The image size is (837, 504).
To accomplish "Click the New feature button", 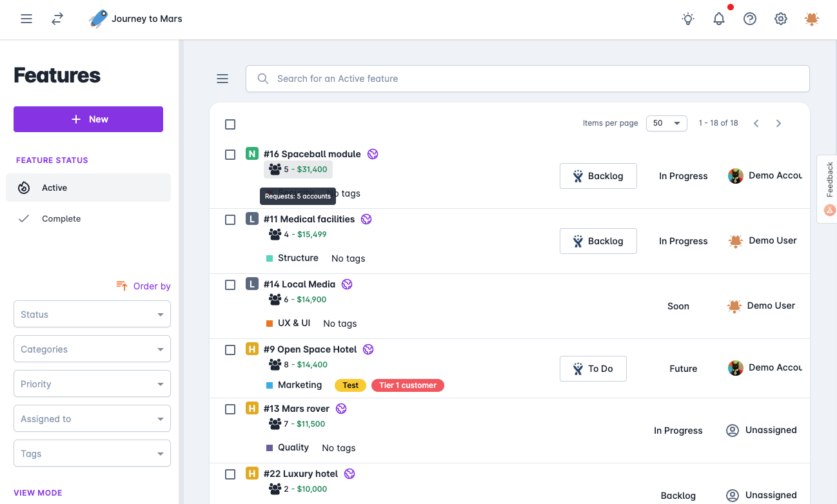I will [x=88, y=119].
